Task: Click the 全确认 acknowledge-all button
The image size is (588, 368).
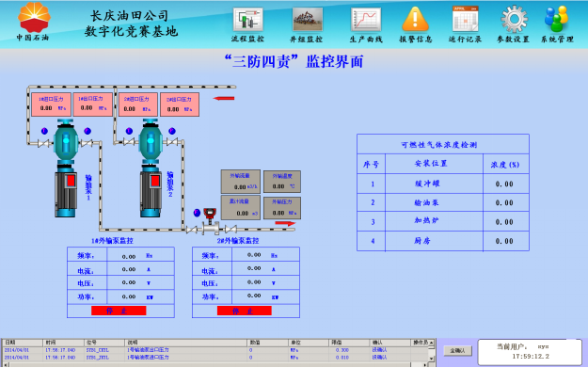Action: coord(458,351)
